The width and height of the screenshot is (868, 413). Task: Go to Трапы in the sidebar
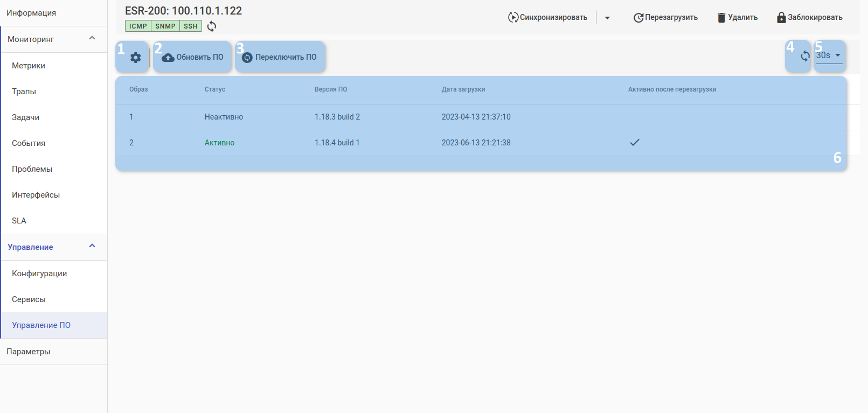24,92
